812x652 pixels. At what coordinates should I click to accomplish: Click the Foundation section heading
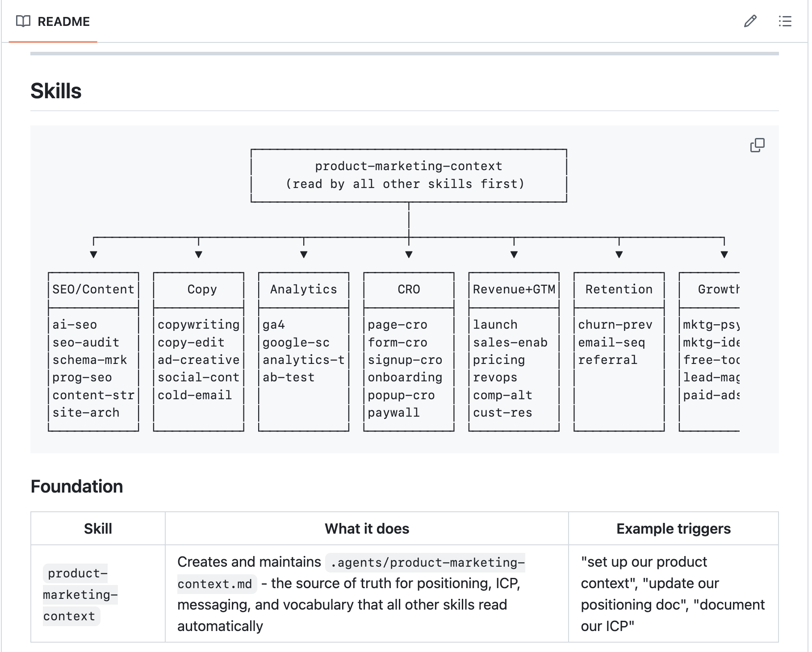click(77, 487)
